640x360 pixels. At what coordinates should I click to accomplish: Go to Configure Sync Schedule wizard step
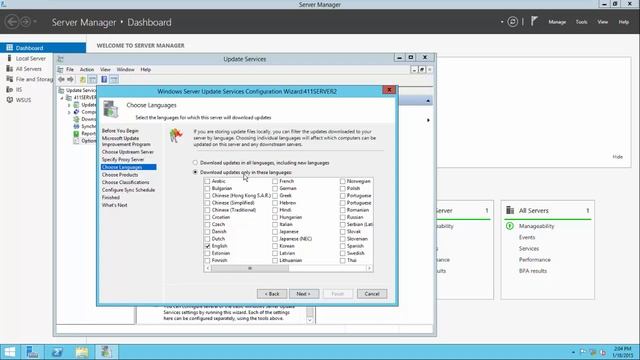128,190
